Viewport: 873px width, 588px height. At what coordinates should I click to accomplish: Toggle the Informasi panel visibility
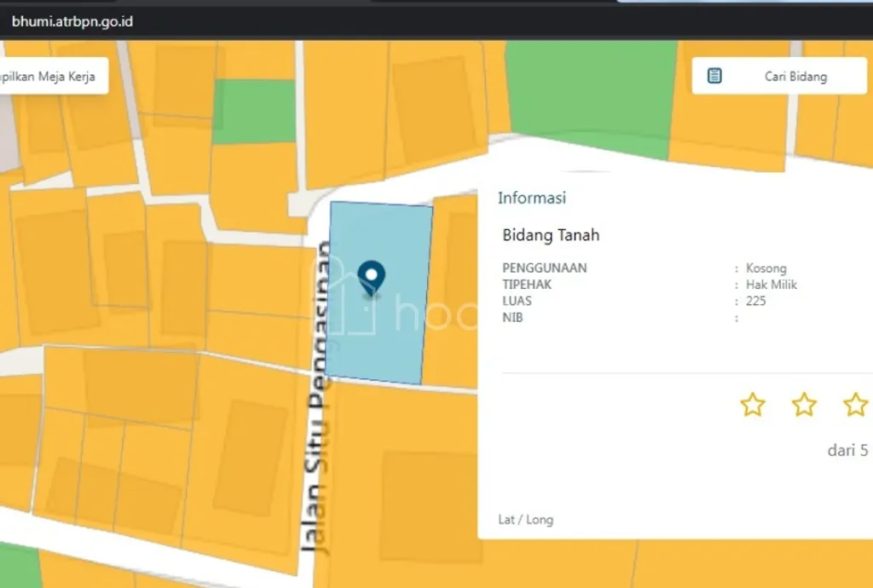(531, 198)
